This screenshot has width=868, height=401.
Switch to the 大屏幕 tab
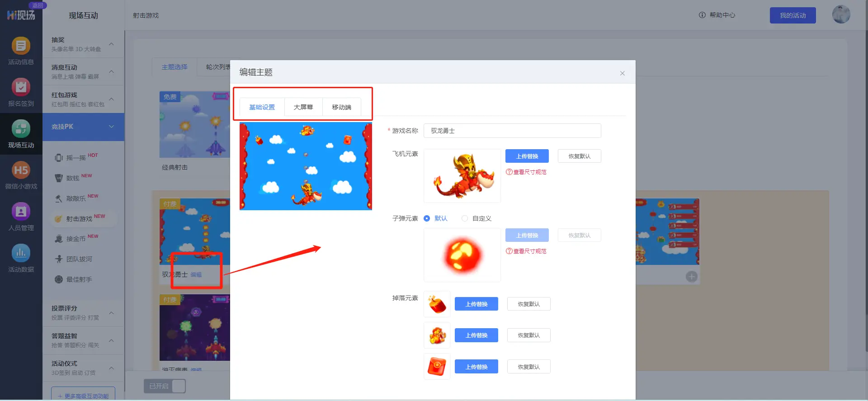[303, 107]
